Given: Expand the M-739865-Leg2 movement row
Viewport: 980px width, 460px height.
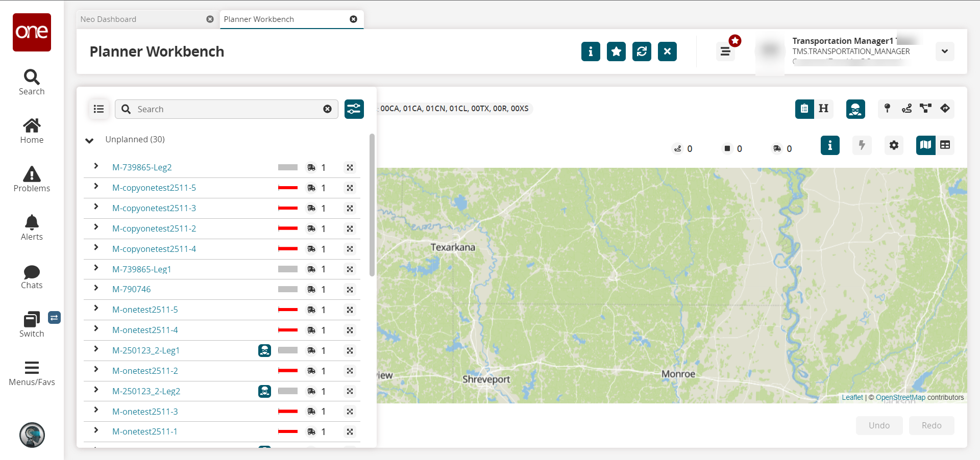Looking at the screenshot, I should (x=96, y=167).
